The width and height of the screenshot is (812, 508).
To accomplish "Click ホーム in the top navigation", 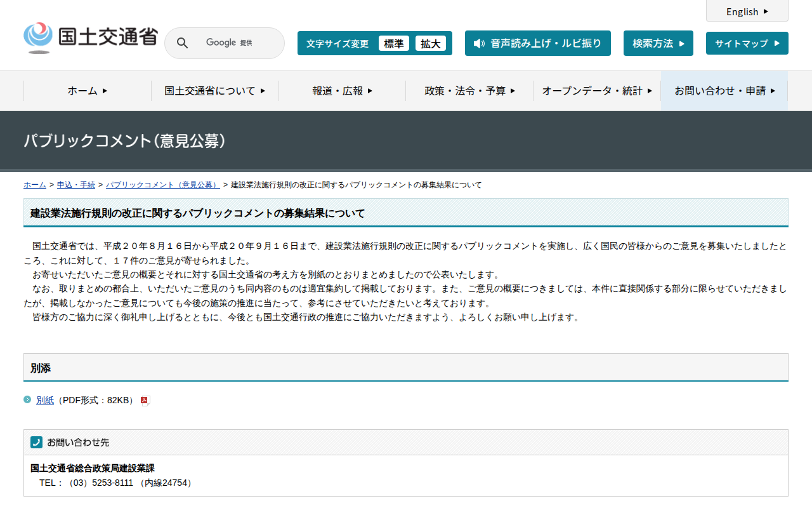I will click(86, 90).
